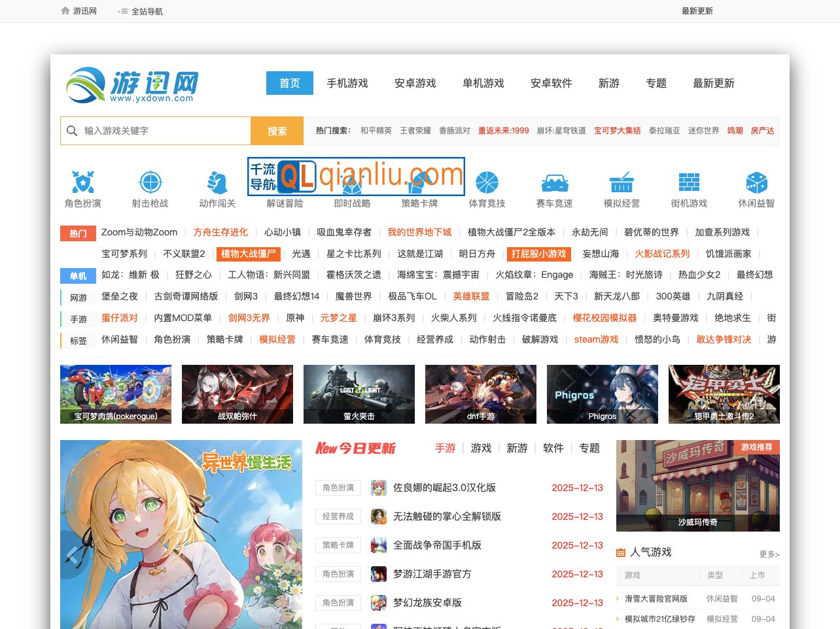The width and height of the screenshot is (840, 629).
Task: Switch to the 手机游戏 navigation tab
Action: click(347, 83)
